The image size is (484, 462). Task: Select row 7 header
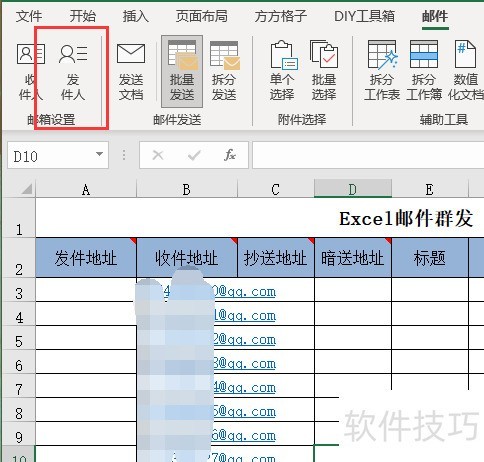pos(19,386)
